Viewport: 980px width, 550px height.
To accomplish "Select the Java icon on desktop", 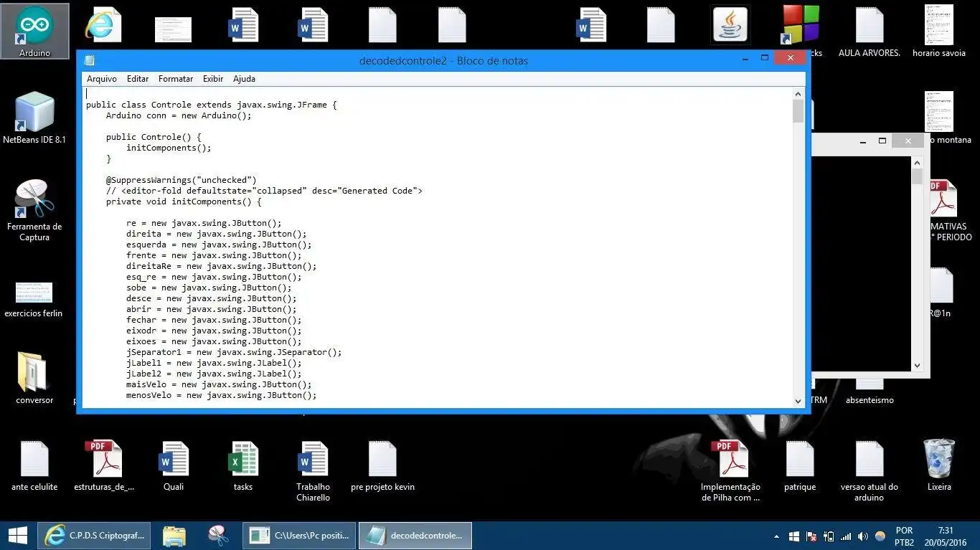I will tap(730, 25).
